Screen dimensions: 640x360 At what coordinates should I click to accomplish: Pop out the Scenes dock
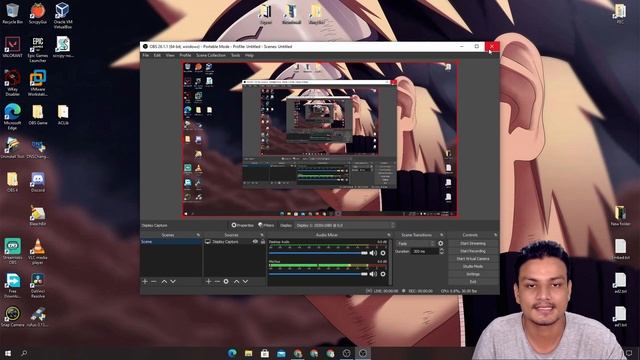point(198,235)
